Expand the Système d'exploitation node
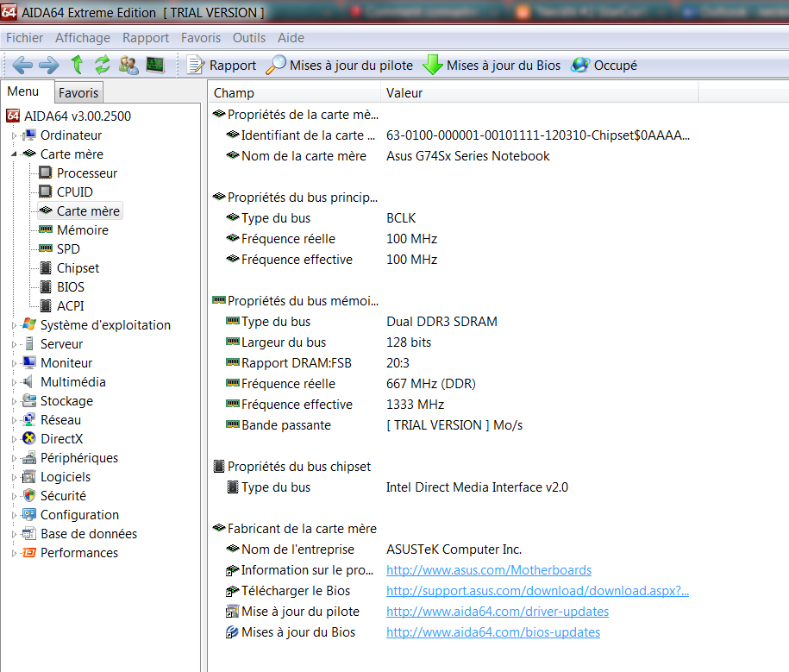 (14, 325)
